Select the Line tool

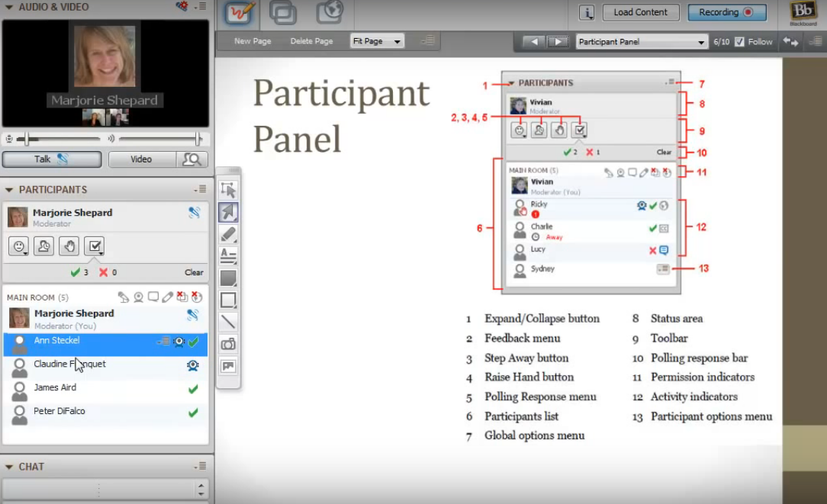point(228,322)
